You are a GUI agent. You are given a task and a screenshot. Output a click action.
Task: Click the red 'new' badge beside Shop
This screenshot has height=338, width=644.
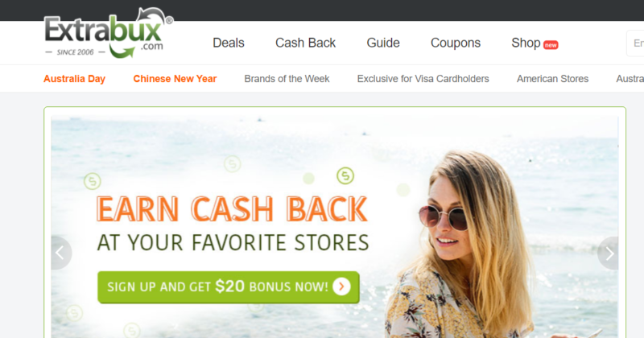coord(551,45)
